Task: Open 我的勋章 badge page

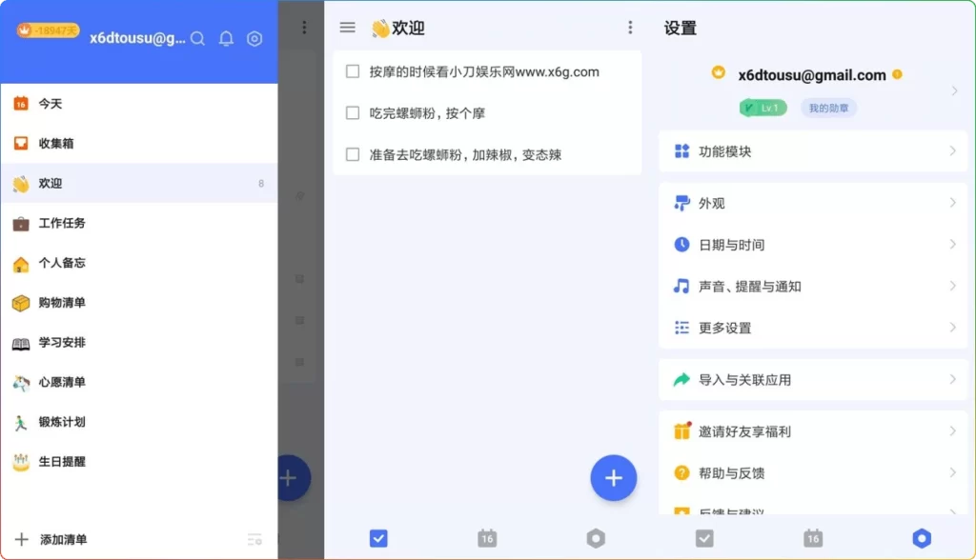Action: (x=831, y=108)
